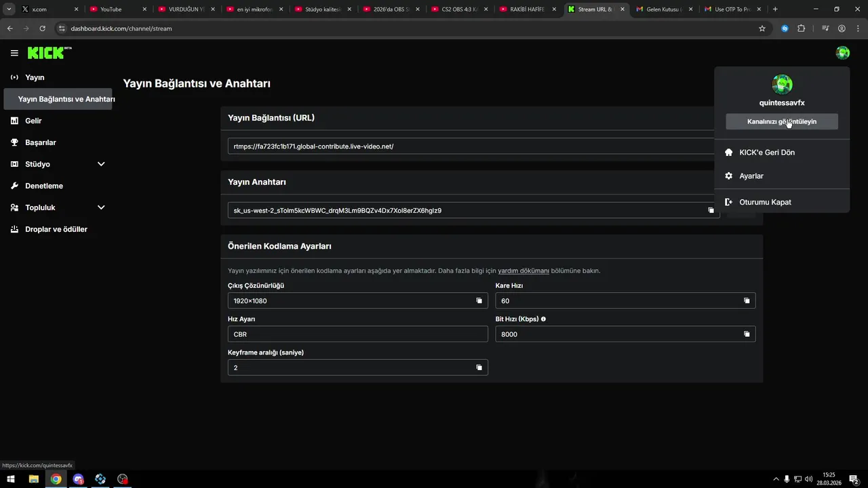This screenshot has width=868, height=488.
Task: Open Gelir in the sidebar
Action: click(x=33, y=121)
